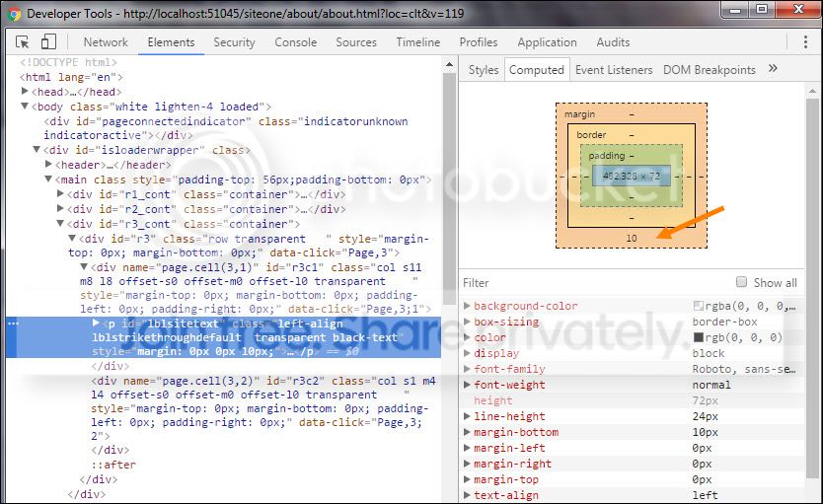Screen dimensions: 823x504
Task: Expand the background-color computed property
Action: pos(467,305)
